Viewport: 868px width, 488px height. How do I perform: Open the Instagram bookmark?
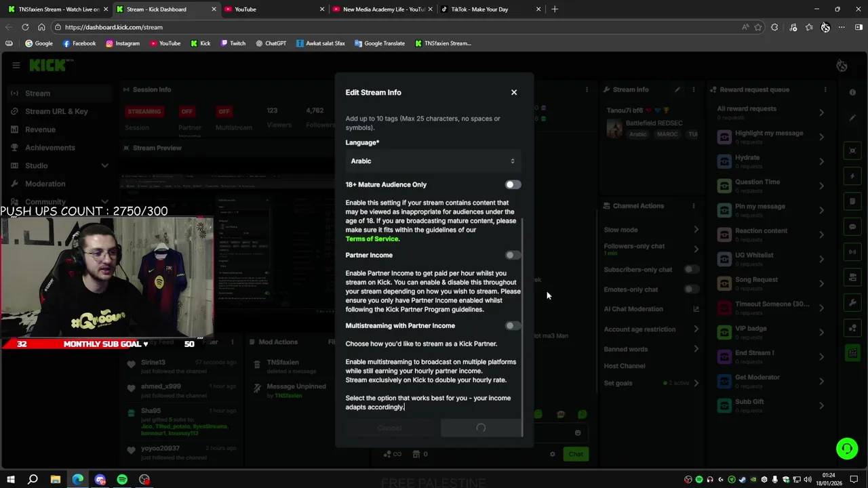click(x=123, y=43)
